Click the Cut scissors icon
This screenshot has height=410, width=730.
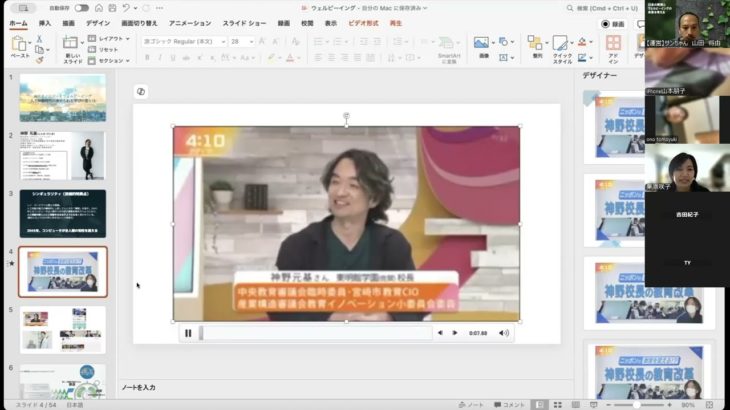[x=40, y=39]
